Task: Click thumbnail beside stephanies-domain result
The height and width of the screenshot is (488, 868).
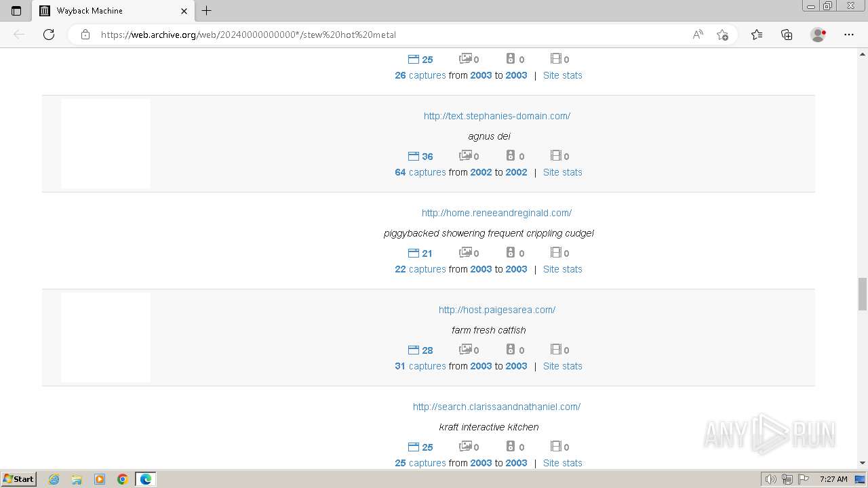Action: coord(106,144)
